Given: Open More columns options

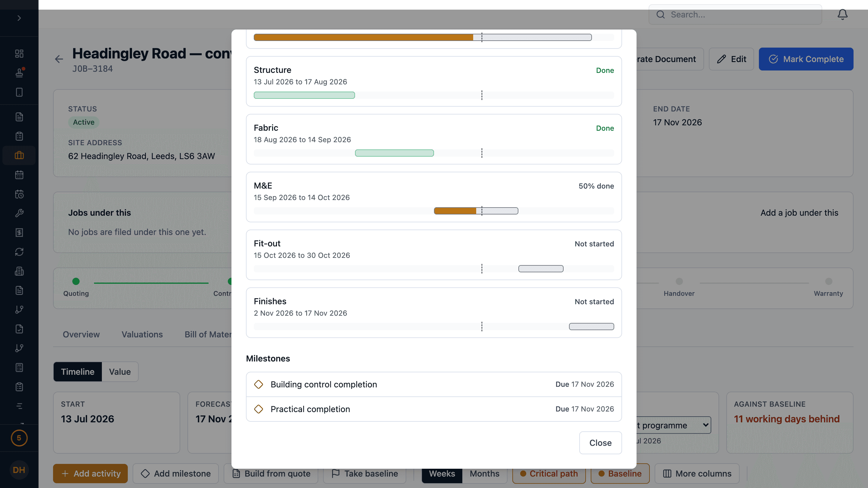Looking at the screenshot, I should pyautogui.click(x=697, y=473).
